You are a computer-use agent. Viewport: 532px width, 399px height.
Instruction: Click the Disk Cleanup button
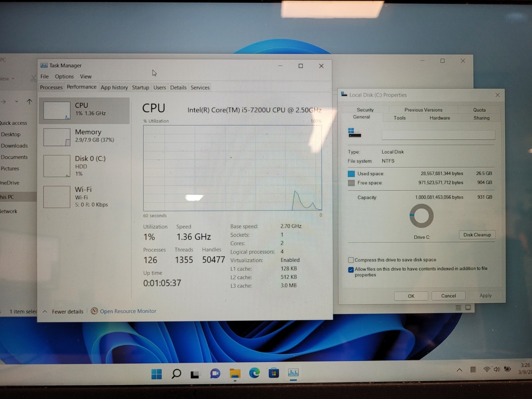point(477,235)
